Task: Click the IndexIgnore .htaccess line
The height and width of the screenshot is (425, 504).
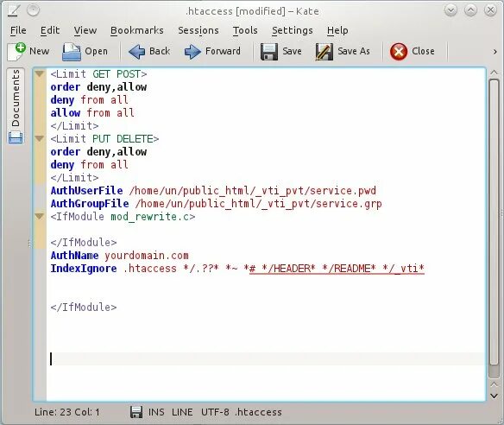Action: 237,269
